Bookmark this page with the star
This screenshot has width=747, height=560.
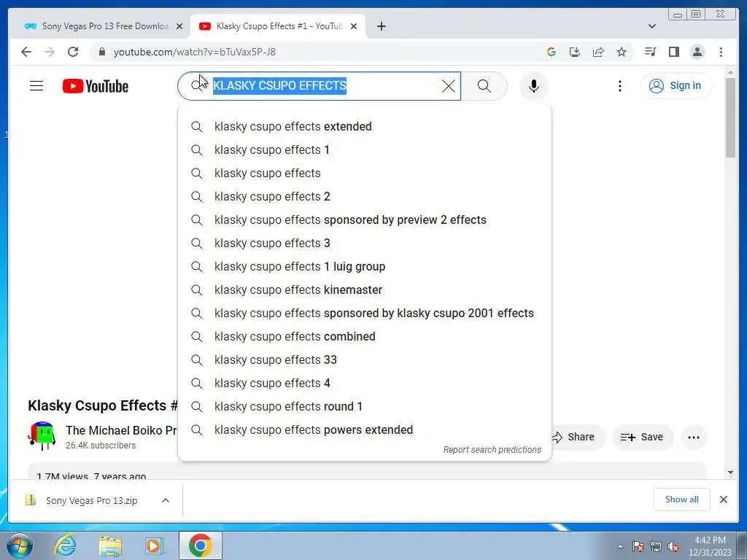[x=622, y=52]
